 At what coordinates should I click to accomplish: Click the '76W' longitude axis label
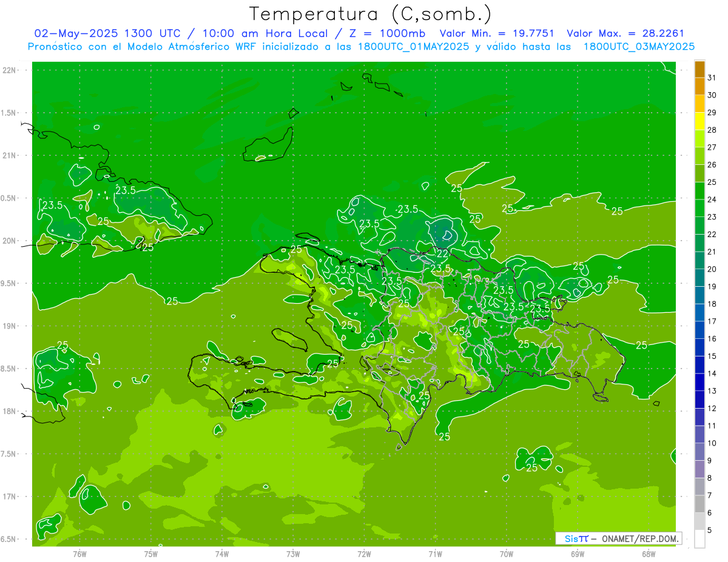pyautogui.click(x=79, y=554)
